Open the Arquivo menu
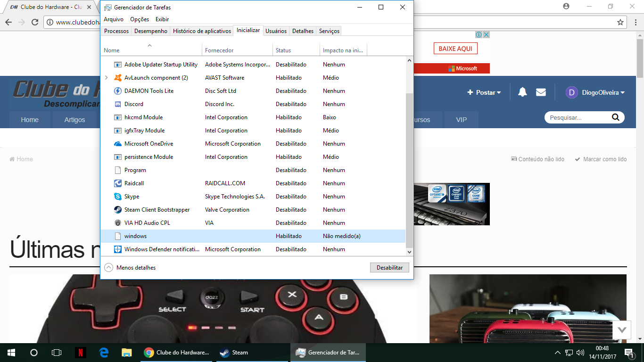644x362 pixels. click(x=114, y=19)
